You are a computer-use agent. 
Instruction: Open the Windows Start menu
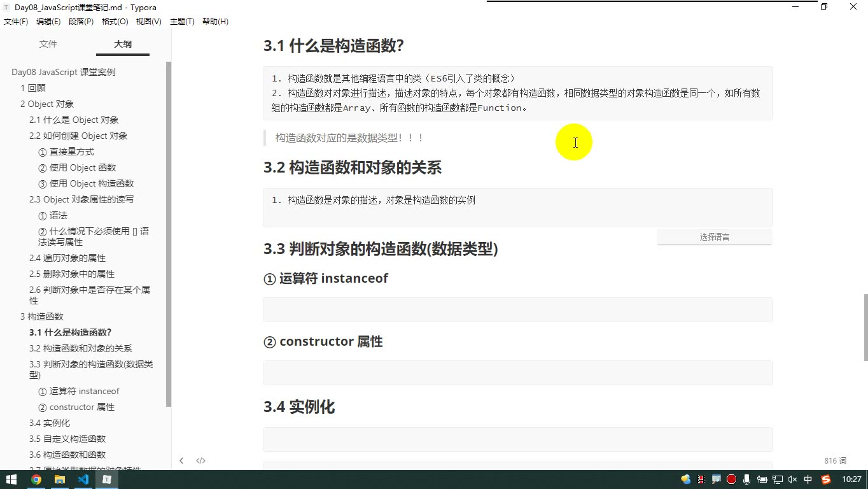coord(11,479)
